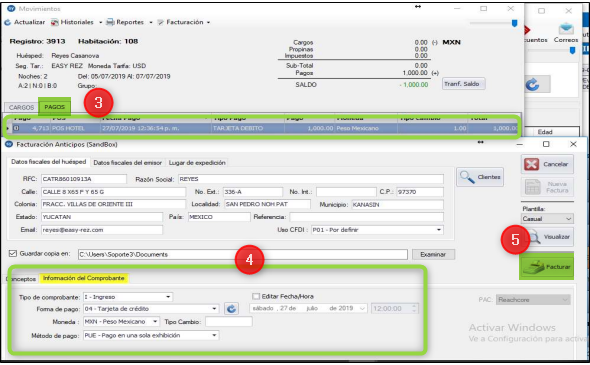Click the Tranf. Saldo button
The image size is (590, 365).
[x=463, y=84]
